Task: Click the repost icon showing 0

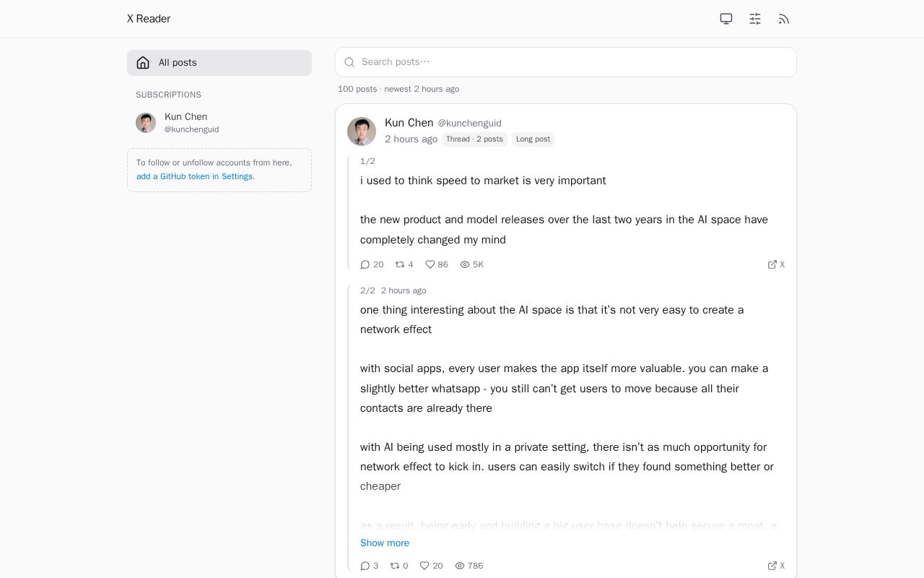Action: (x=395, y=566)
